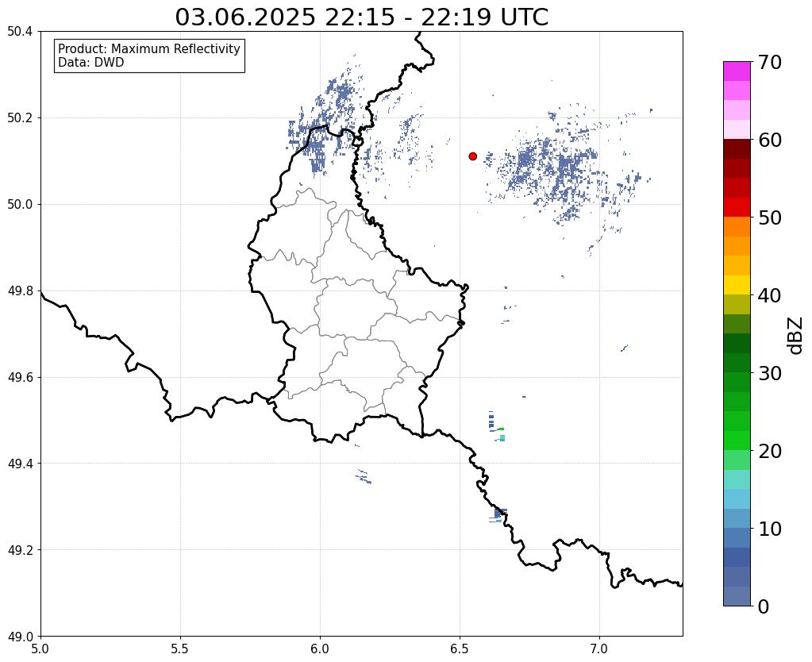The width and height of the screenshot is (812, 662).
Task: Click the 5.0 longitude axis label
Action: pyautogui.click(x=40, y=649)
